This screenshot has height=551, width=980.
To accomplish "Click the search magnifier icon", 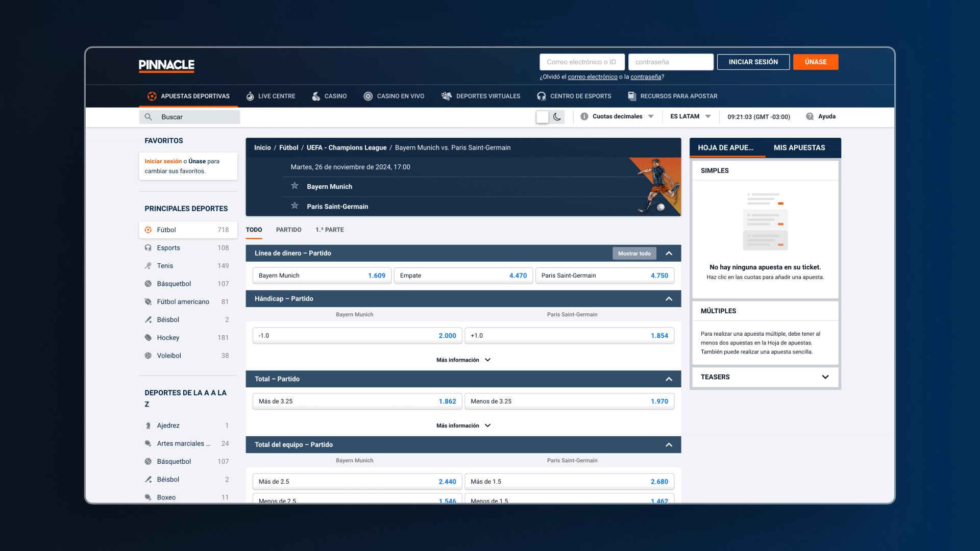I will click(148, 117).
